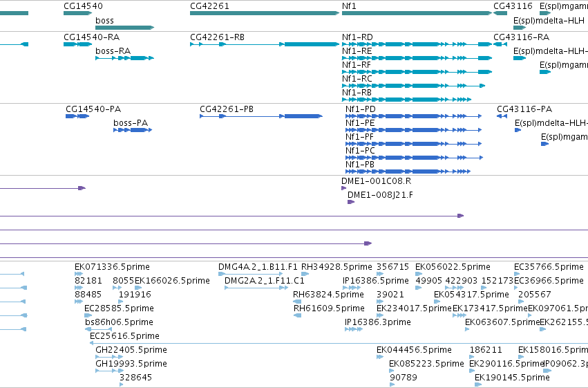This screenshot has height=388, width=588.
Task: Select the Nf1-PC protein feature
Action: 414,158
